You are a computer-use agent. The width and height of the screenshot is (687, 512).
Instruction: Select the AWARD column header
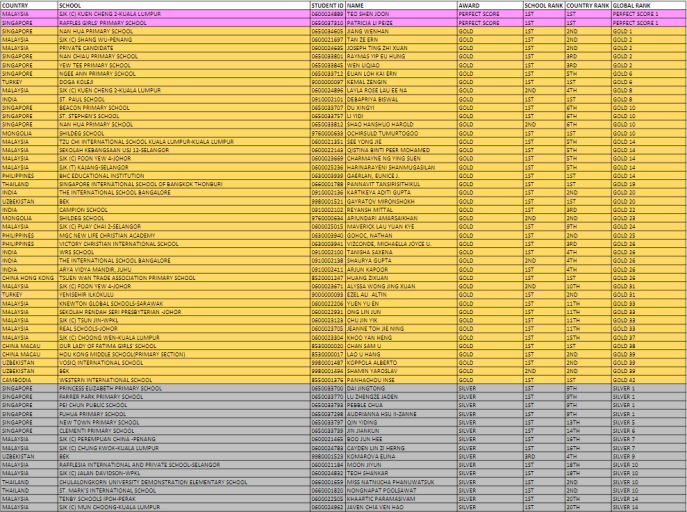[x=490, y=6]
